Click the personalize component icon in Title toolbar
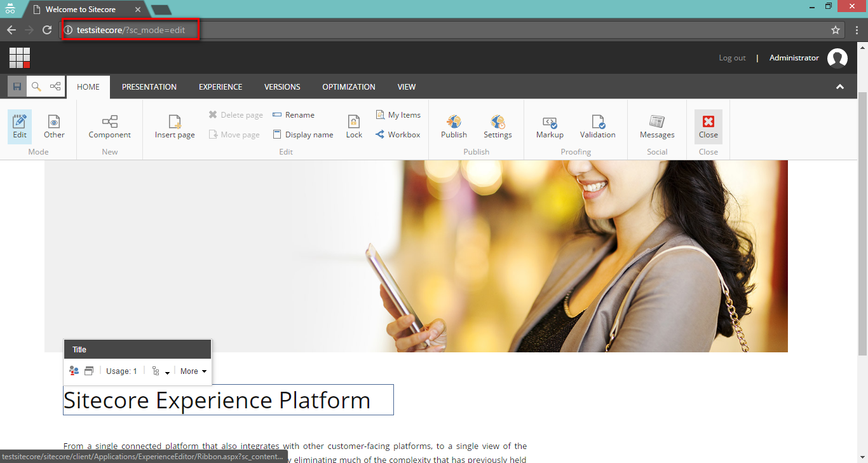The image size is (868, 463). click(74, 371)
